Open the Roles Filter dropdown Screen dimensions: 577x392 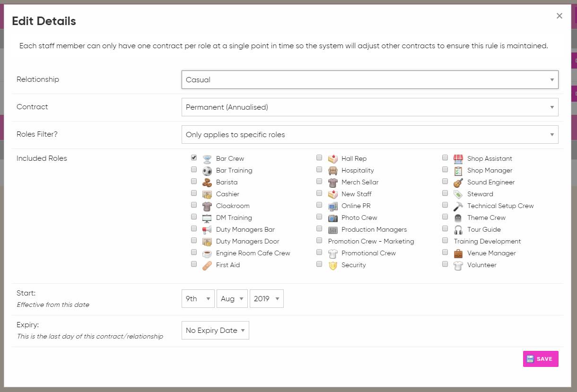point(370,135)
